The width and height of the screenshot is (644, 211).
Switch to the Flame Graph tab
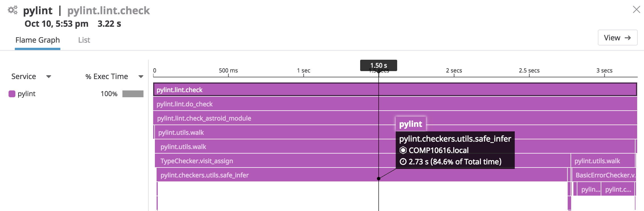click(38, 40)
